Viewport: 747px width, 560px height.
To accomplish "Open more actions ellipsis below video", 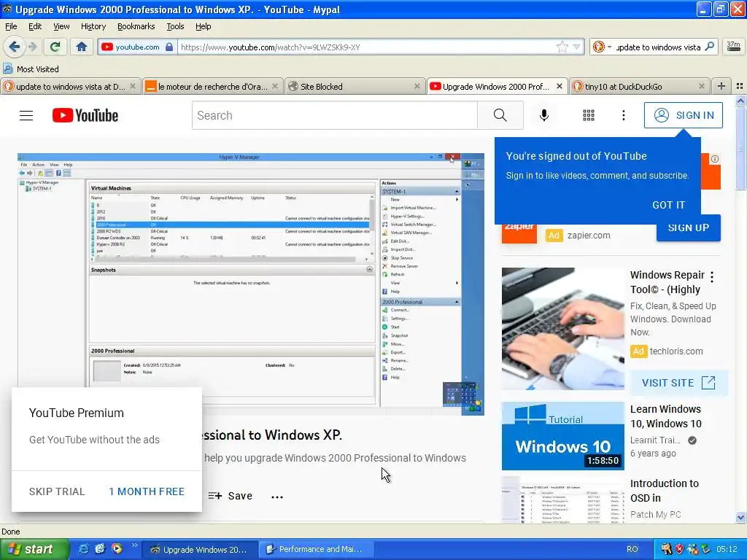I will tap(276, 497).
